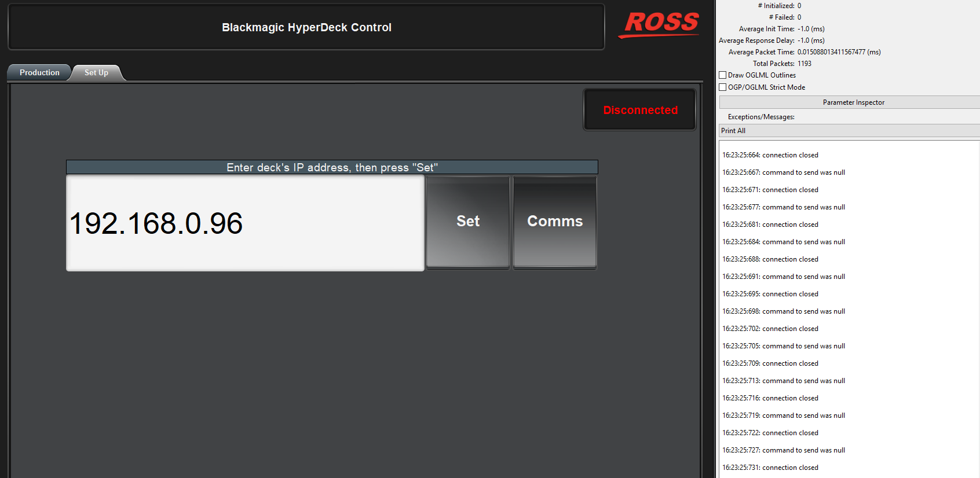
Task: Click log line 16:23:25:688 connection closed
Action: (770, 259)
